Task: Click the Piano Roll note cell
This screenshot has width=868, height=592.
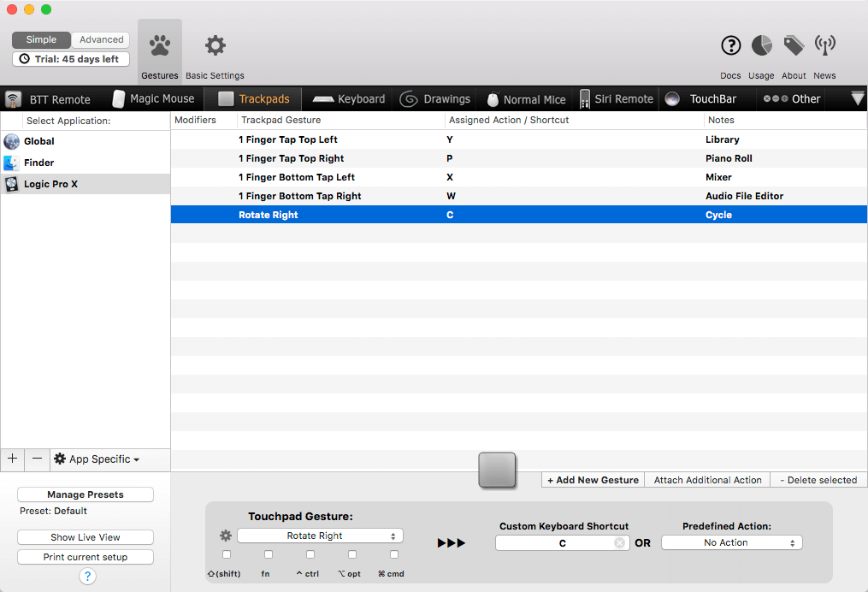Action: 729,158
